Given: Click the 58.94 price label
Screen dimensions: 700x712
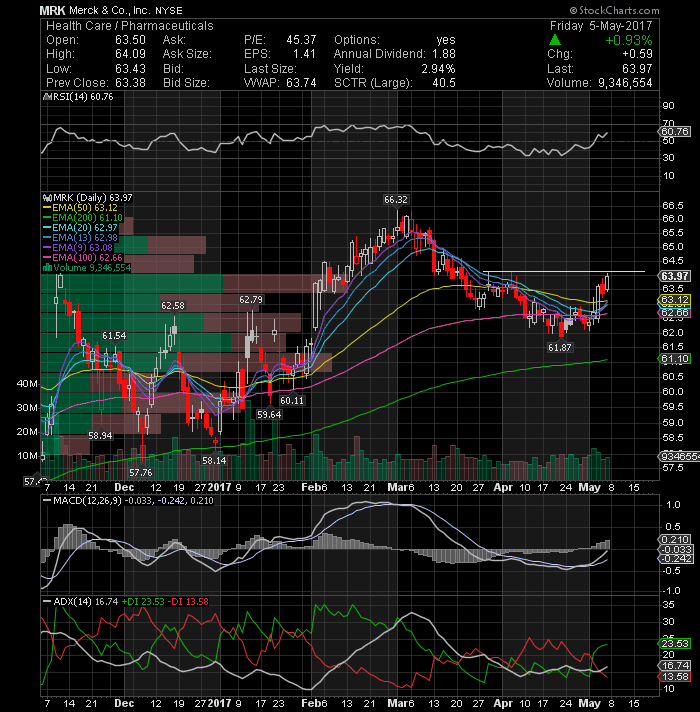Looking at the screenshot, I should 100,436.
